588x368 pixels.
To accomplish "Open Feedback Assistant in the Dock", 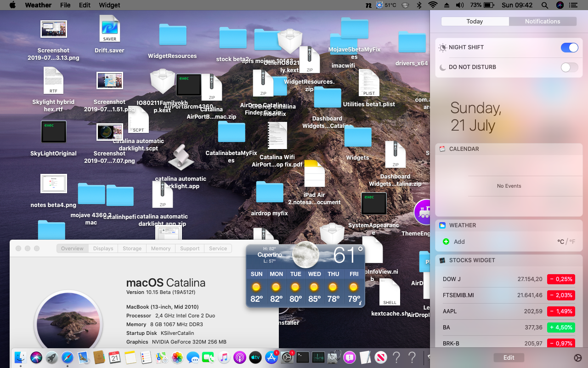I will point(350,357).
